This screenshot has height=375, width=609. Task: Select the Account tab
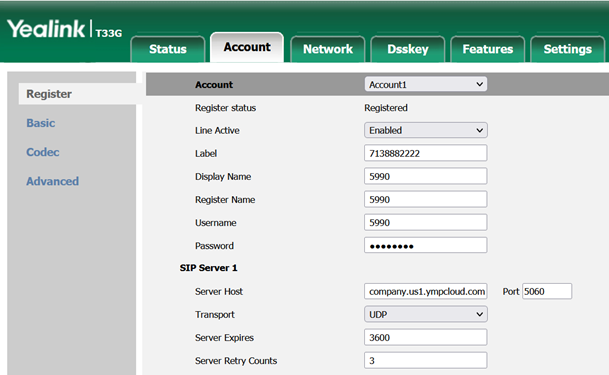(x=247, y=47)
